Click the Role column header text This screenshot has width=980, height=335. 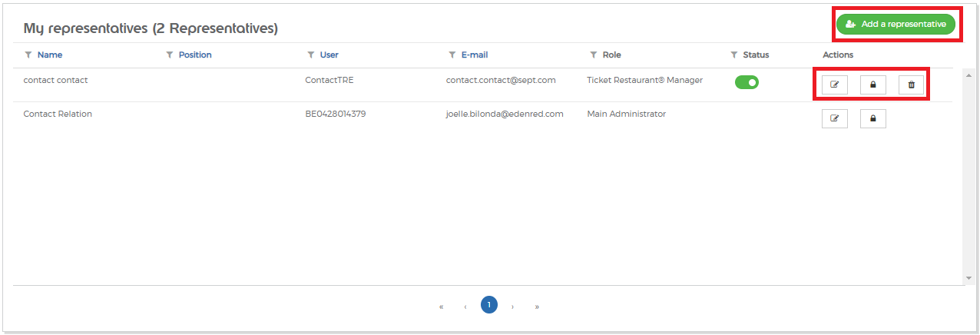(x=612, y=55)
